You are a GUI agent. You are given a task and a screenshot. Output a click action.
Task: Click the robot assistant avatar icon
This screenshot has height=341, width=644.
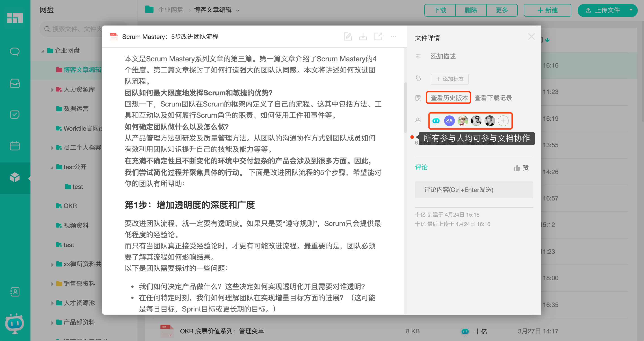pyautogui.click(x=15, y=324)
